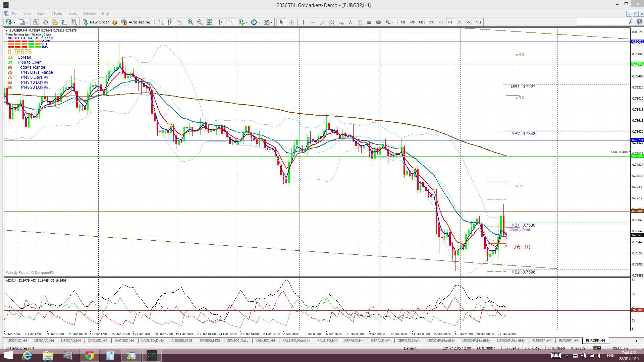Expand the indicators list dropdown arrow
The width and height of the screenshot is (644, 362).
(247, 22)
